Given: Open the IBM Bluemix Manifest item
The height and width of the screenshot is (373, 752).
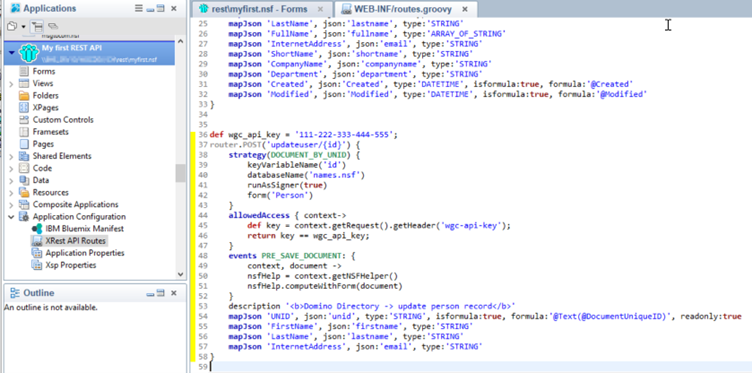Looking at the screenshot, I should click(x=84, y=229).
